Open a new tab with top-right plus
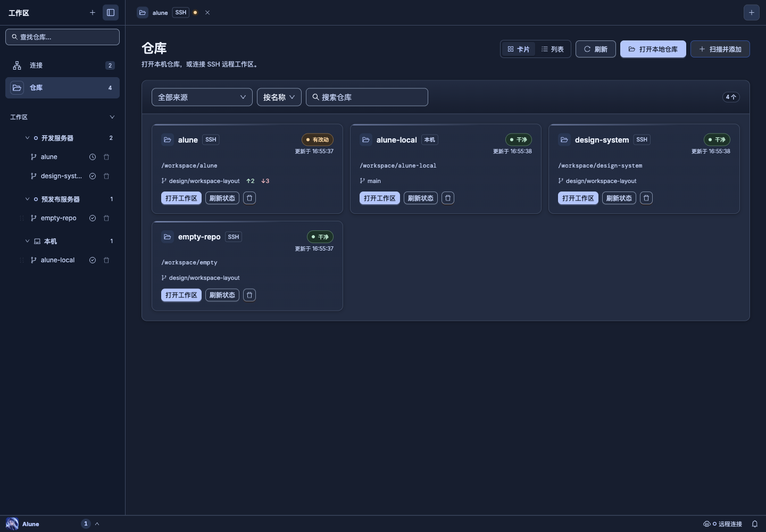The height and width of the screenshot is (532, 766). (751, 12)
